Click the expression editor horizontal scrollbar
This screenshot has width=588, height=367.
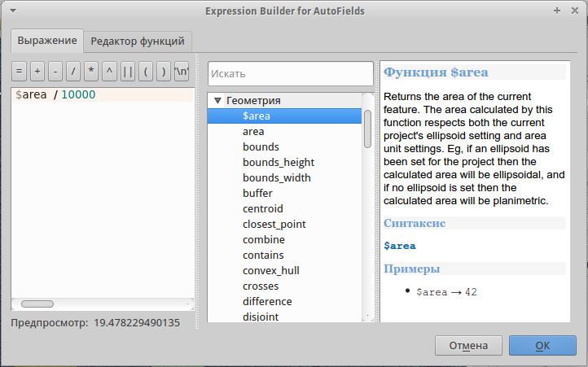pos(37,304)
